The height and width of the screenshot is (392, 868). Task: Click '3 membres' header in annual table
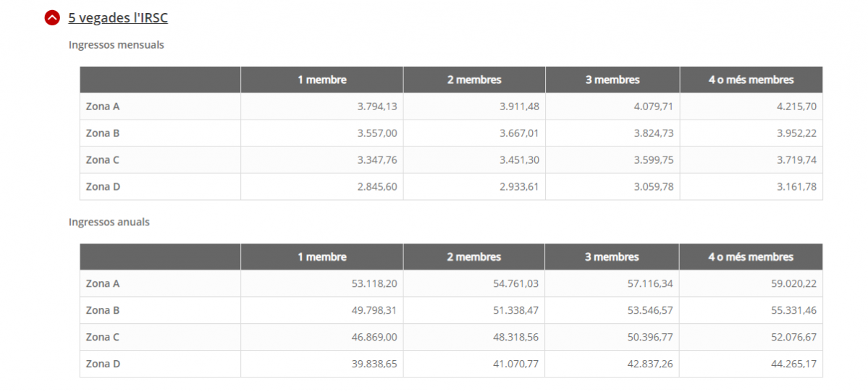pyautogui.click(x=612, y=257)
